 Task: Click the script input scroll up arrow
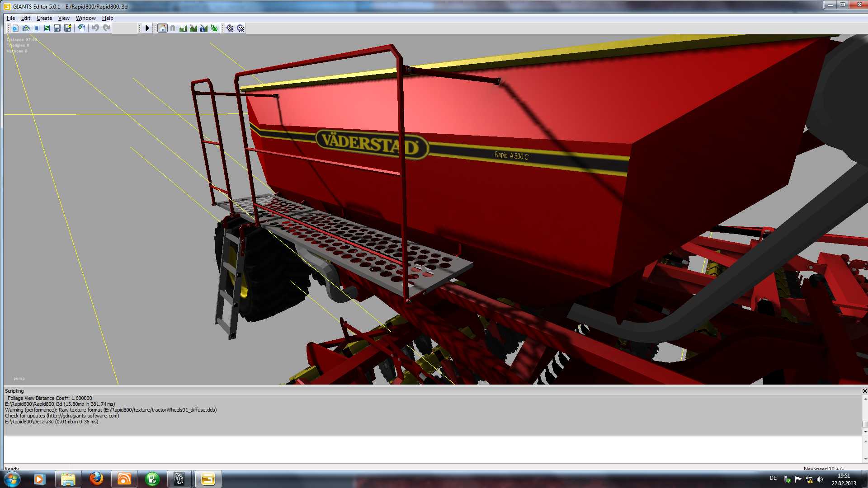[x=865, y=441]
